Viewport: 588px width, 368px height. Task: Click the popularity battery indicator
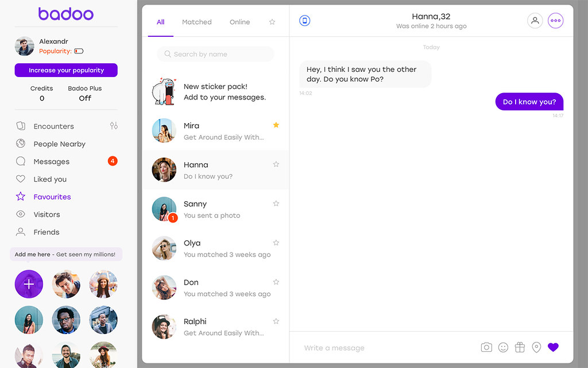(x=79, y=51)
